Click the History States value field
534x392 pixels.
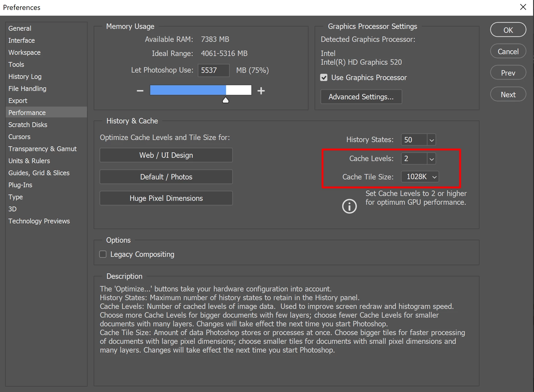click(414, 140)
